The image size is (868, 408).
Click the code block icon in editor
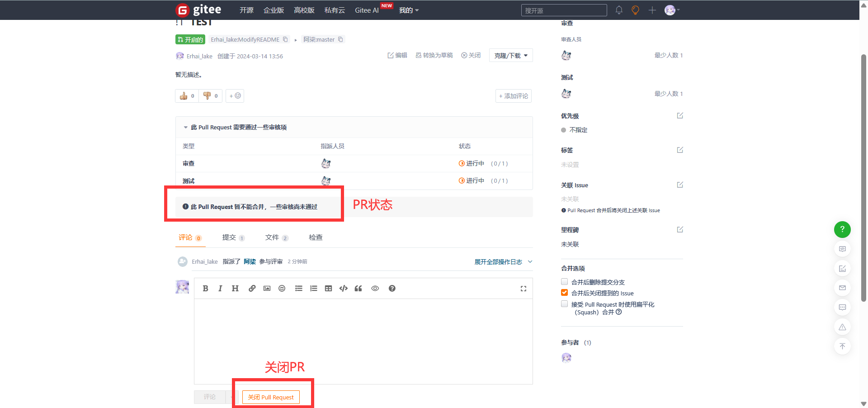click(x=343, y=289)
